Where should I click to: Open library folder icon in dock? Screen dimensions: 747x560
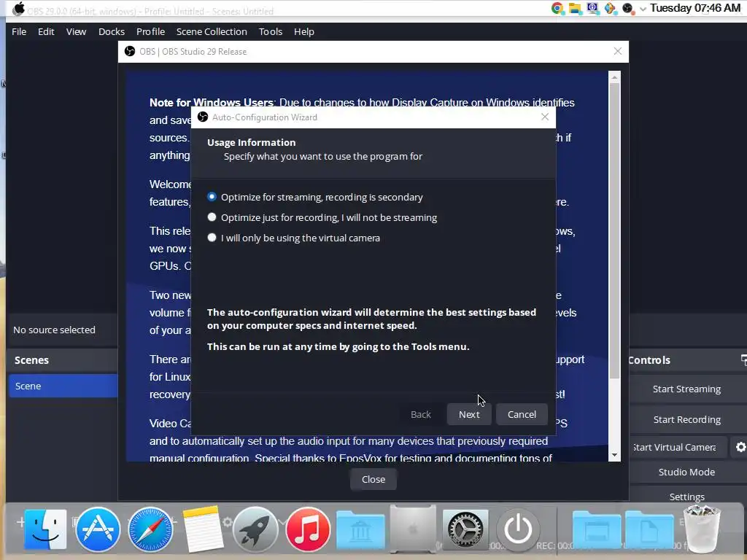point(360,530)
